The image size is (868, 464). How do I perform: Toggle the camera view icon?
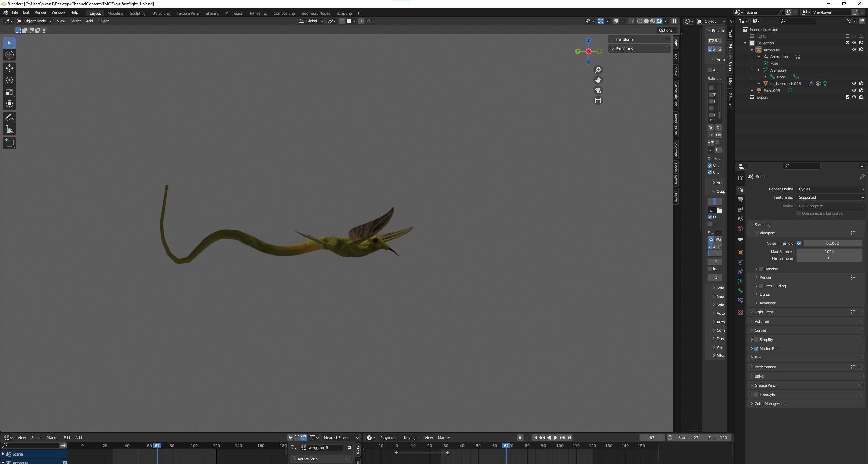click(598, 90)
